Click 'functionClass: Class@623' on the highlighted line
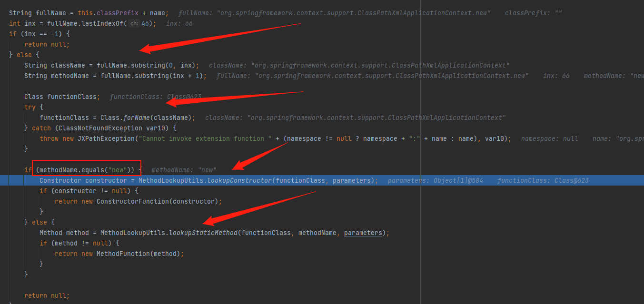Image resolution: width=644 pixels, height=304 pixels. click(543, 180)
